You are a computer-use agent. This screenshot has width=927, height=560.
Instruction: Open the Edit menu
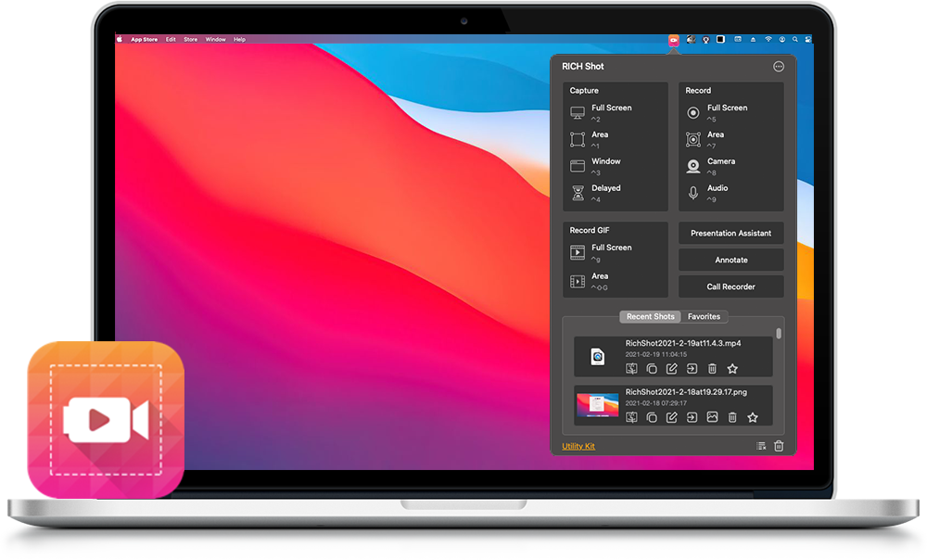click(x=171, y=39)
